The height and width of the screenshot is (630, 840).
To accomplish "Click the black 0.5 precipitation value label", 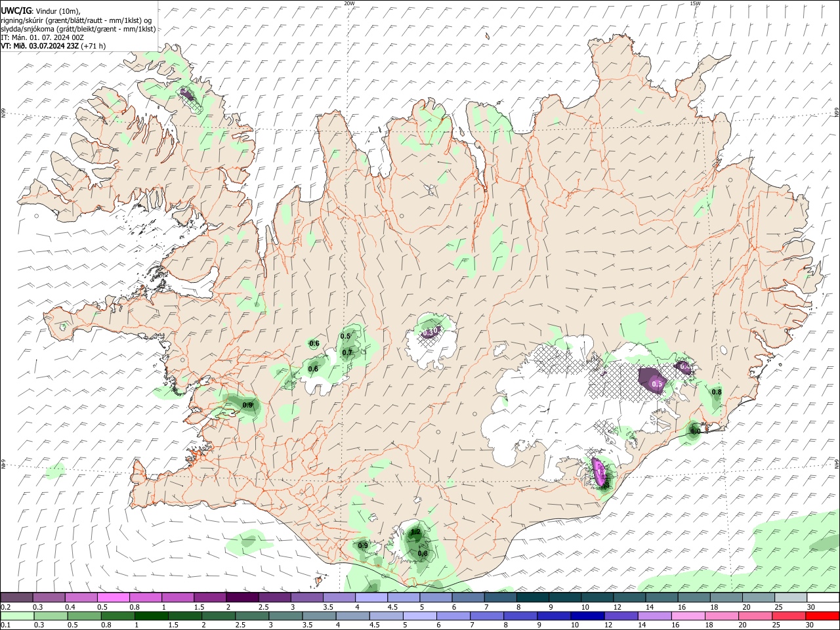I will [345, 336].
